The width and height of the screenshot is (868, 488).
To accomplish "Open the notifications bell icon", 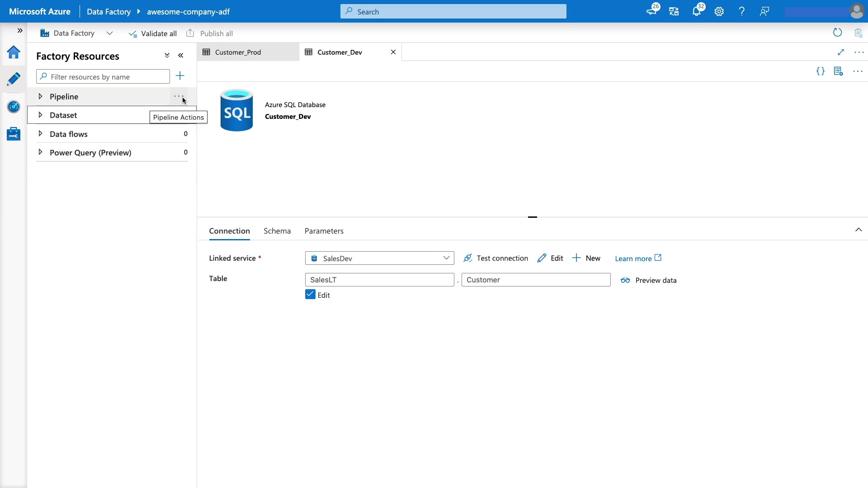I will click(x=696, y=12).
